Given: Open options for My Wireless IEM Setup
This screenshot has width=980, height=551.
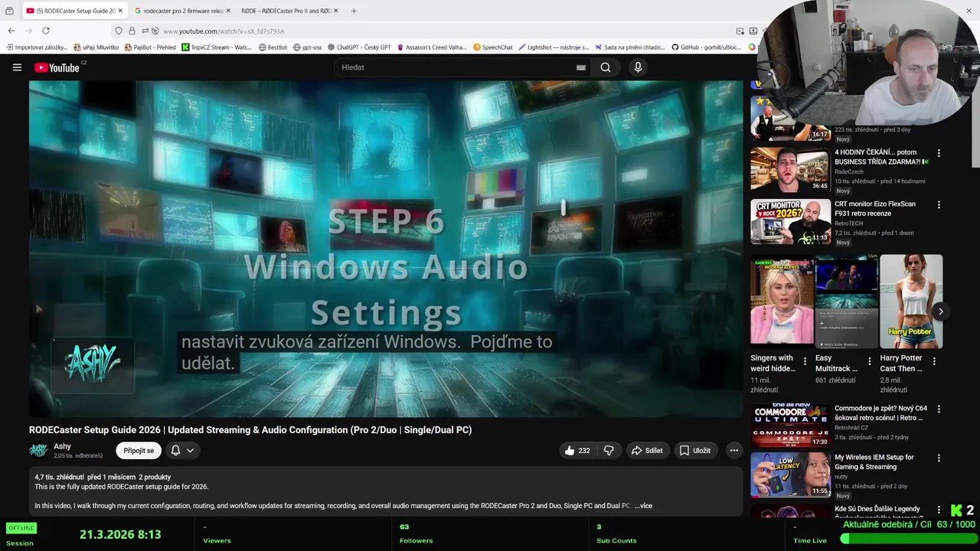Looking at the screenshot, I should (x=939, y=458).
